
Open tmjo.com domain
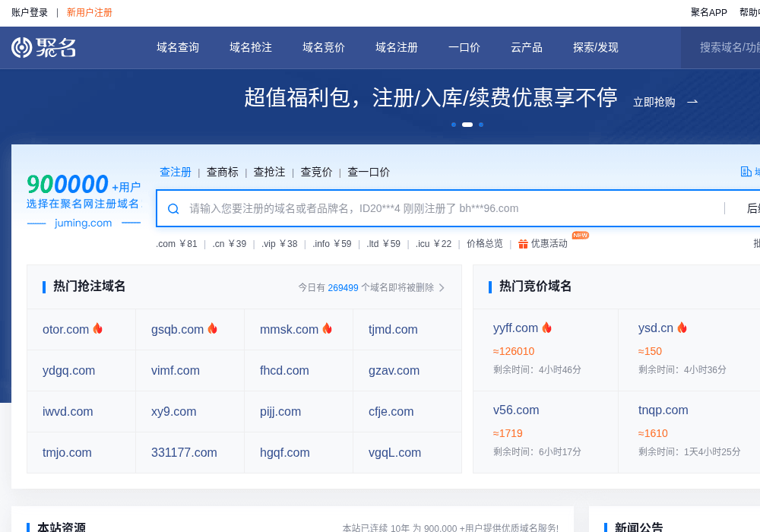(67, 452)
